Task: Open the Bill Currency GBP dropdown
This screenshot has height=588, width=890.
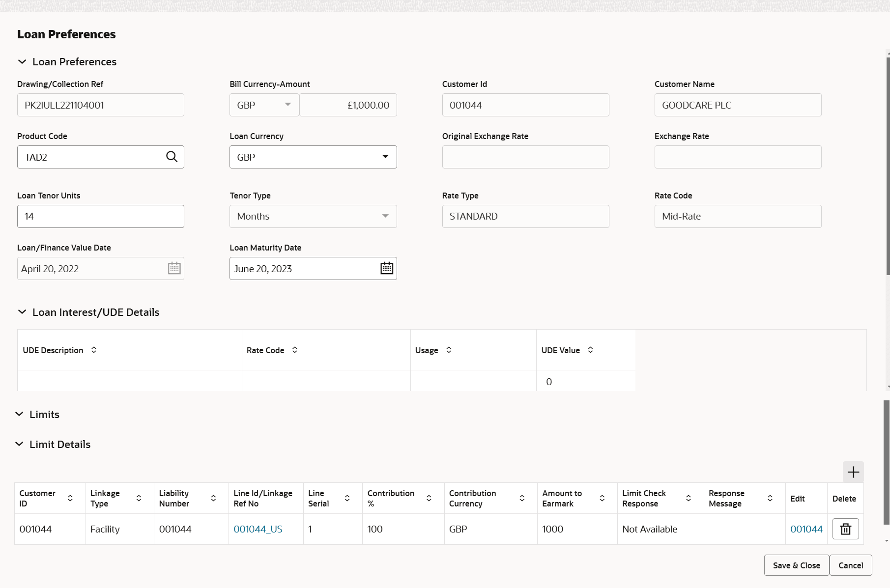Action: [287, 105]
